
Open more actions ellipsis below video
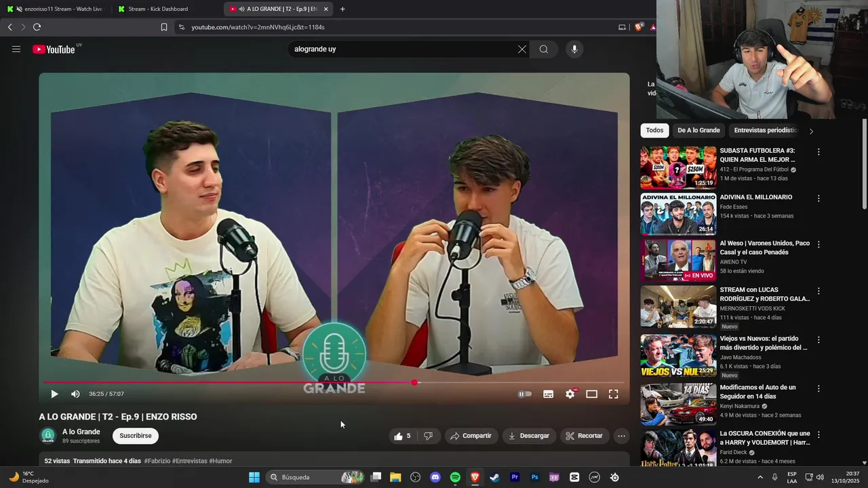621,436
